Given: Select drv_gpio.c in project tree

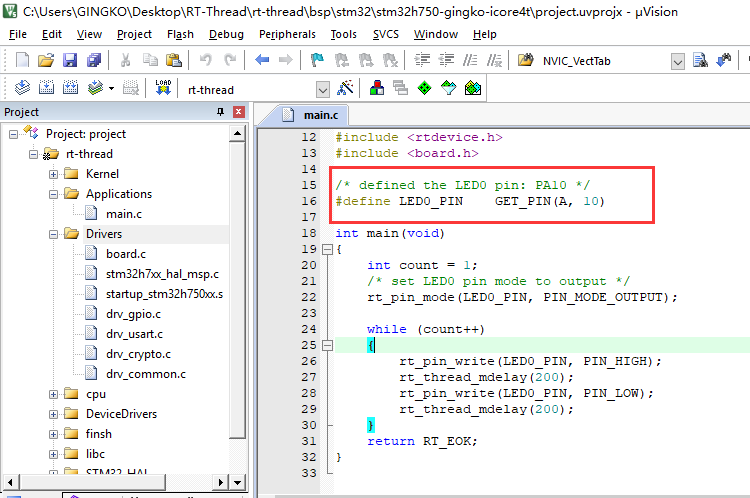Looking at the screenshot, I should tap(133, 314).
